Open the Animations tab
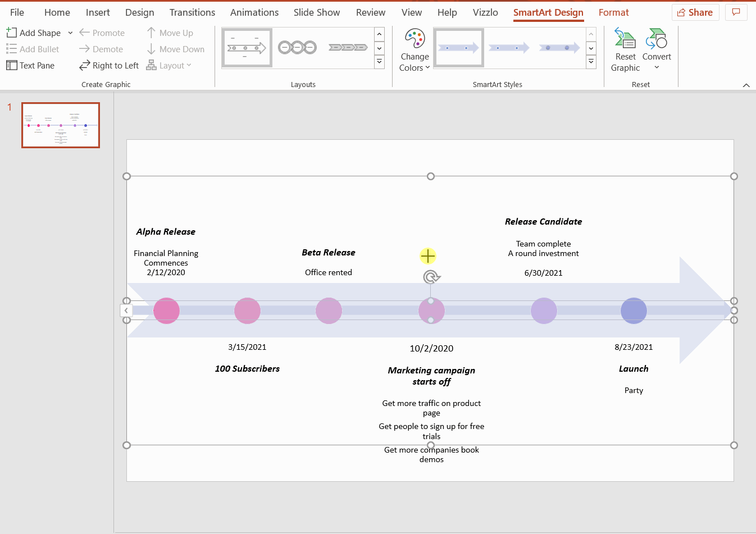Image resolution: width=756 pixels, height=534 pixels. tap(254, 12)
